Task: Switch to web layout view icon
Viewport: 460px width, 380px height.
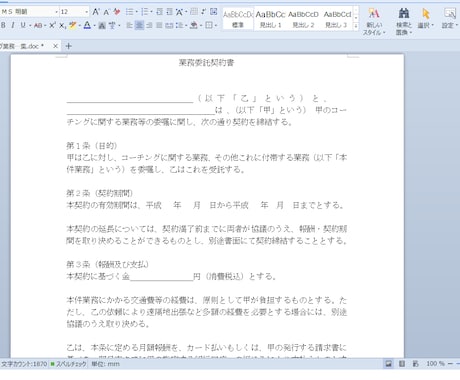Action: [x=415, y=364]
